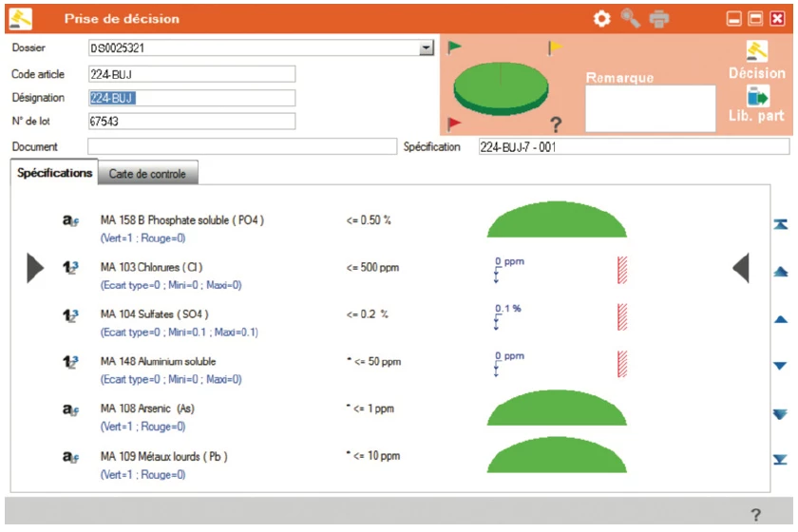This screenshot has height=532, width=798.
Task: Click the left black arrow to go previous
Action: (x=34, y=269)
